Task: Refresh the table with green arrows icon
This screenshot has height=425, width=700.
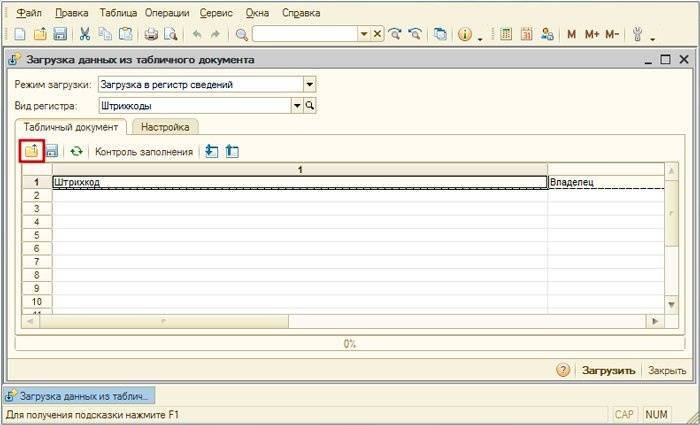Action: click(76, 151)
